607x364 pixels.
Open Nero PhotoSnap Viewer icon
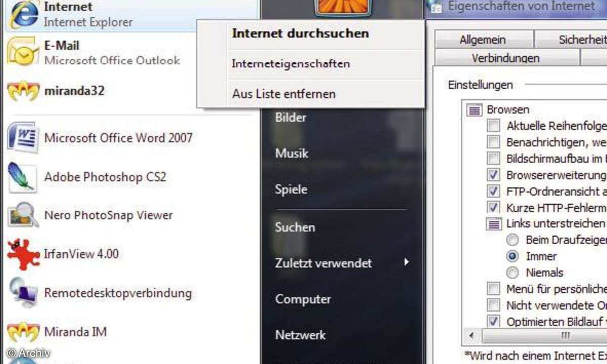click(23, 215)
